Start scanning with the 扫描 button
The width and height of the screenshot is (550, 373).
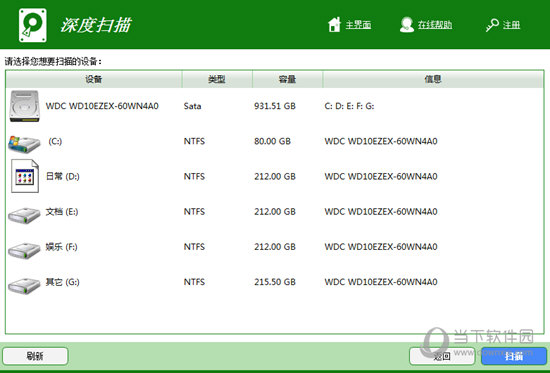[x=514, y=356]
